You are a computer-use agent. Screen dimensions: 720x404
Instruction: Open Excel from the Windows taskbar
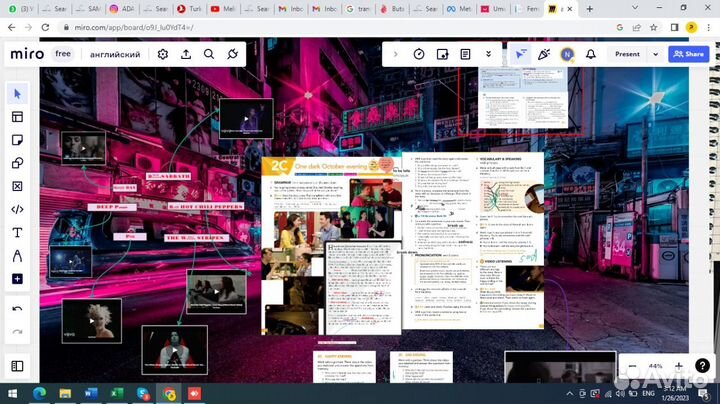click(x=116, y=393)
